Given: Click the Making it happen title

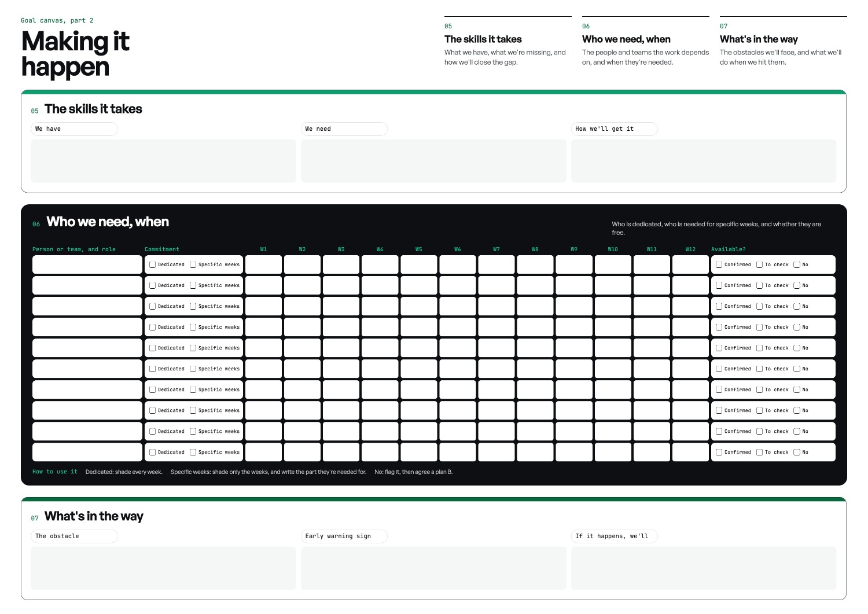Looking at the screenshot, I should click(75, 54).
